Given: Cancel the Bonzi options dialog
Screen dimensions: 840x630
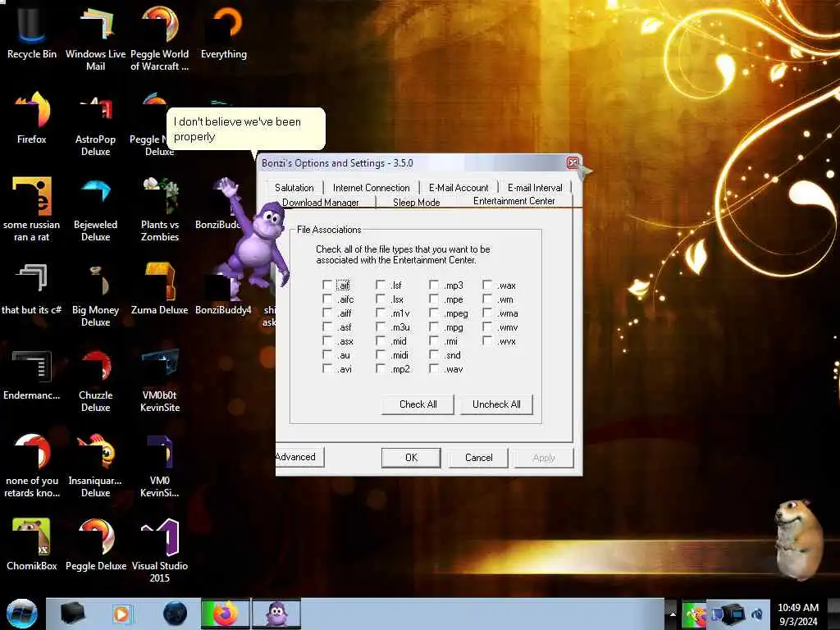Looking at the screenshot, I should tap(478, 458).
